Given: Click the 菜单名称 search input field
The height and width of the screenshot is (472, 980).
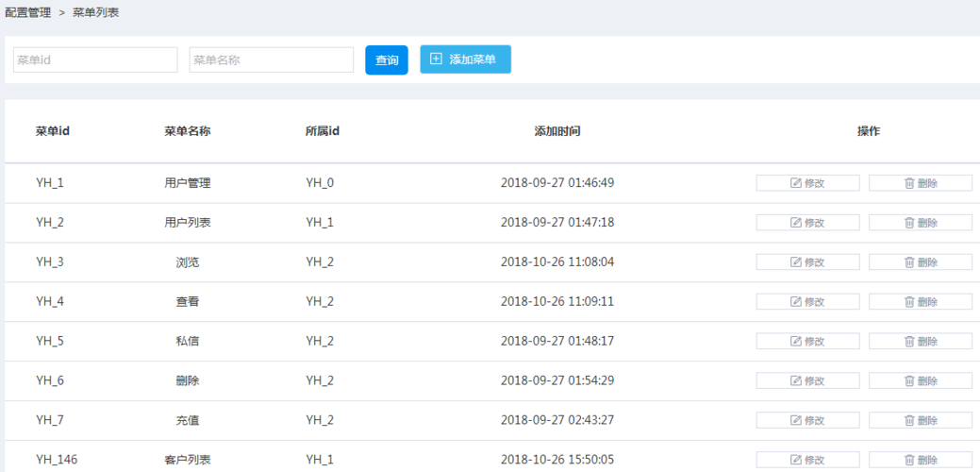Looking at the screenshot, I should 271,59.
